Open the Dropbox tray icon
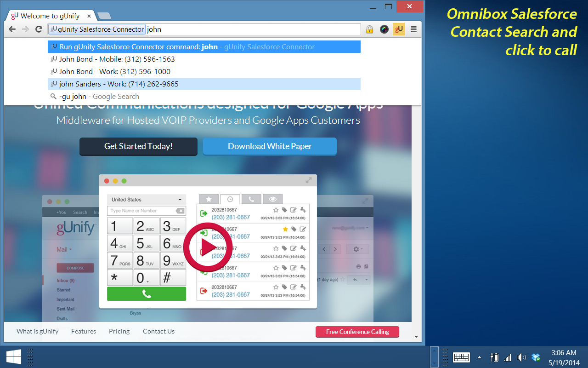This screenshot has width=588, height=368. pos(535,357)
